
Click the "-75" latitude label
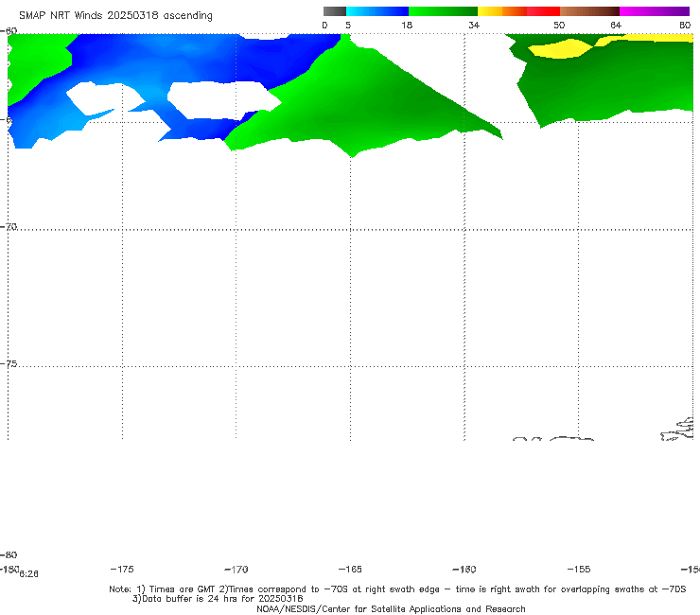[x=9, y=364]
